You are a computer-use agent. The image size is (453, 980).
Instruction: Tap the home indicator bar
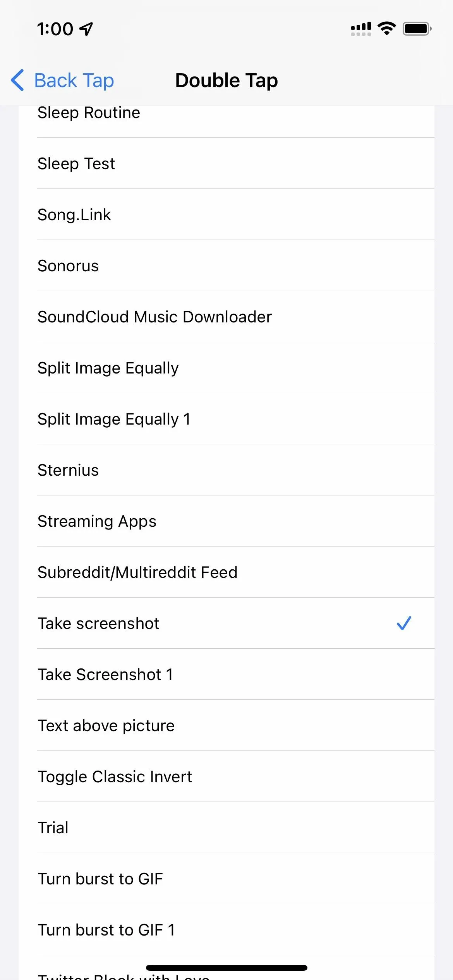tap(226, 968)
